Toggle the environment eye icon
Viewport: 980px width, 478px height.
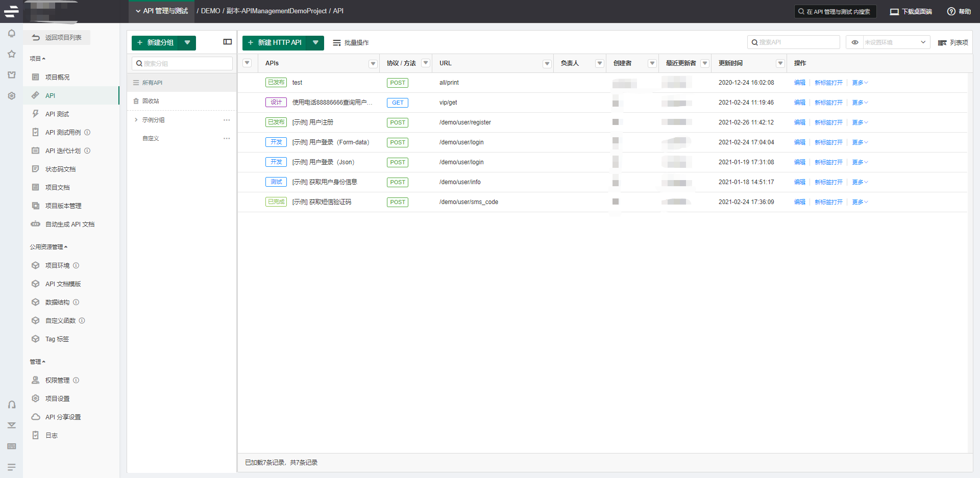854,42
